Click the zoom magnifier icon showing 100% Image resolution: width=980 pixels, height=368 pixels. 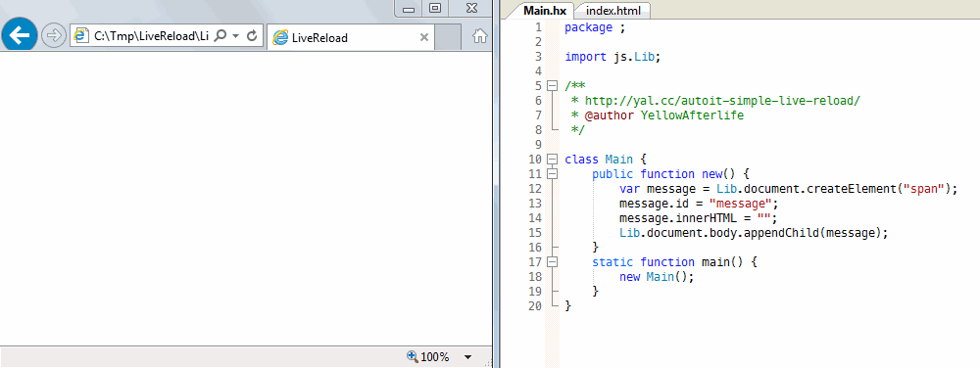(412, 357)
